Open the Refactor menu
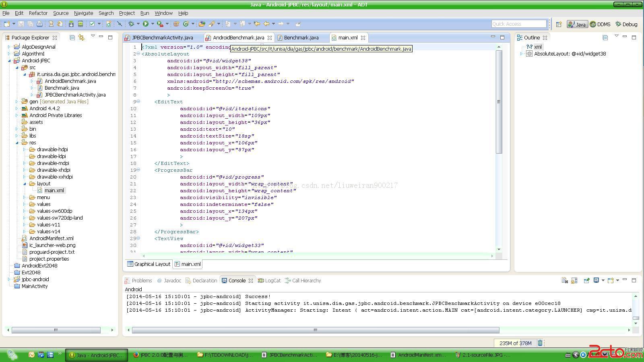This screenshot has width=644, height=362. pos(38,13)
